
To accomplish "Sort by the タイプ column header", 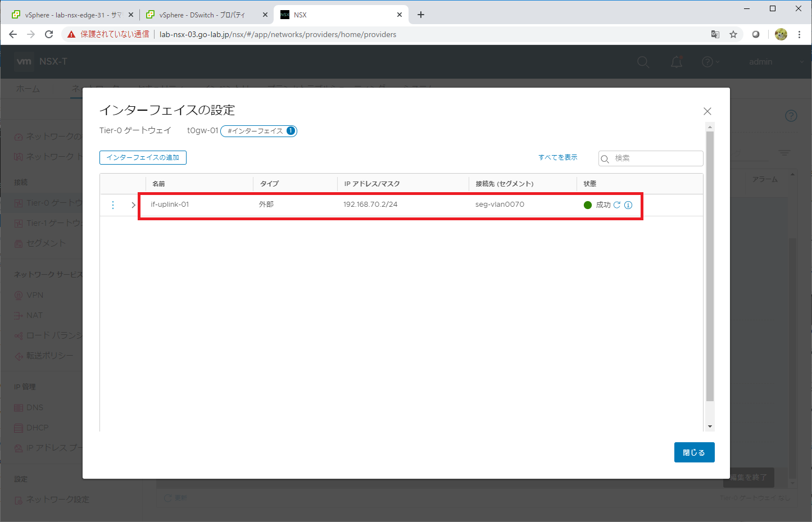I will 269,184.
